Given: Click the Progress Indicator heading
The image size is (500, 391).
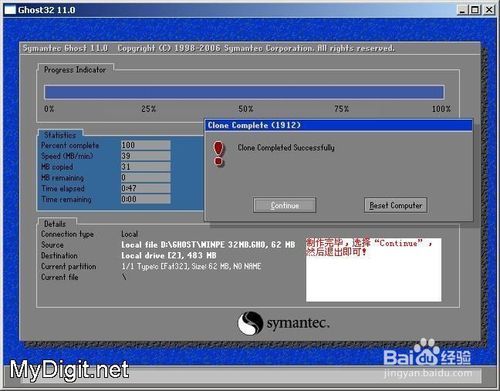Looking at the screenshot, I should click(75, 70).
